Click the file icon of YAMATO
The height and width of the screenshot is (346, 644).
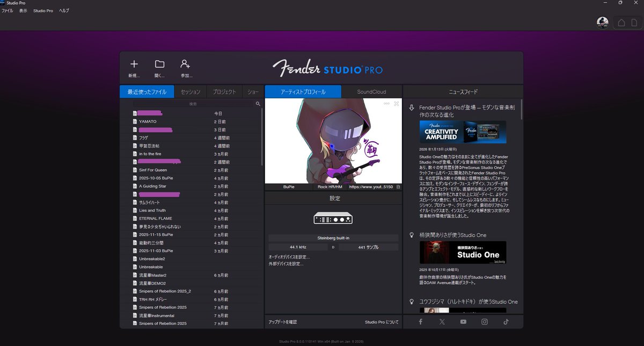tap(135, 121)
